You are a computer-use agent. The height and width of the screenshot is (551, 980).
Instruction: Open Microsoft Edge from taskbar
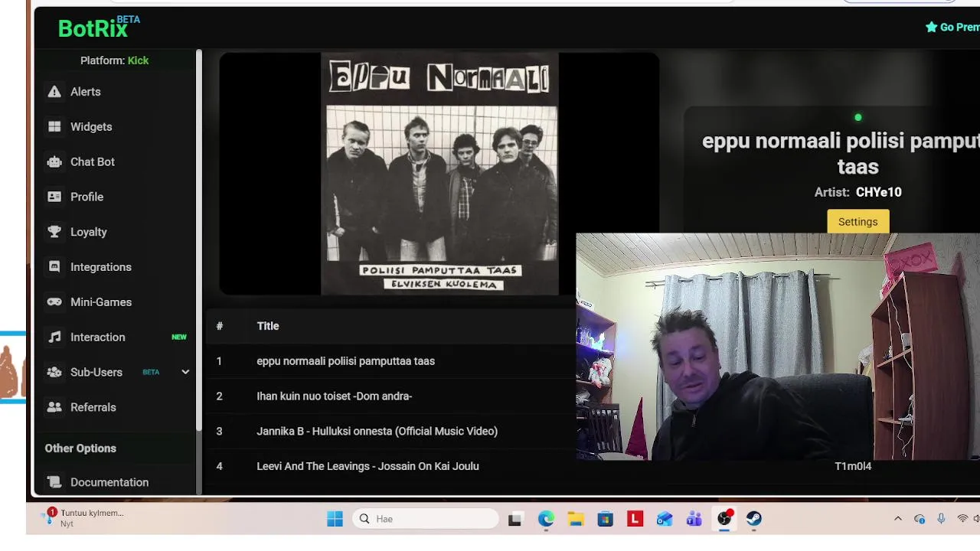(545, 519)
